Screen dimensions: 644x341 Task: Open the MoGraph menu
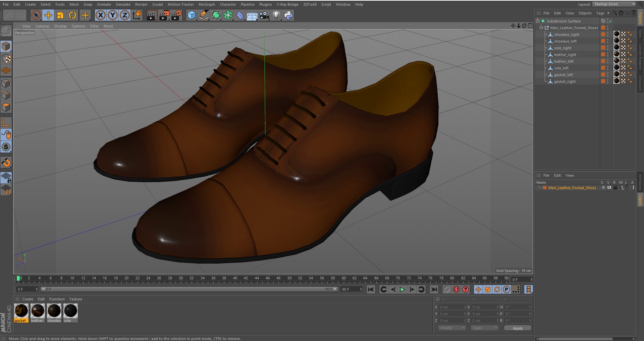tap(207, 4)
